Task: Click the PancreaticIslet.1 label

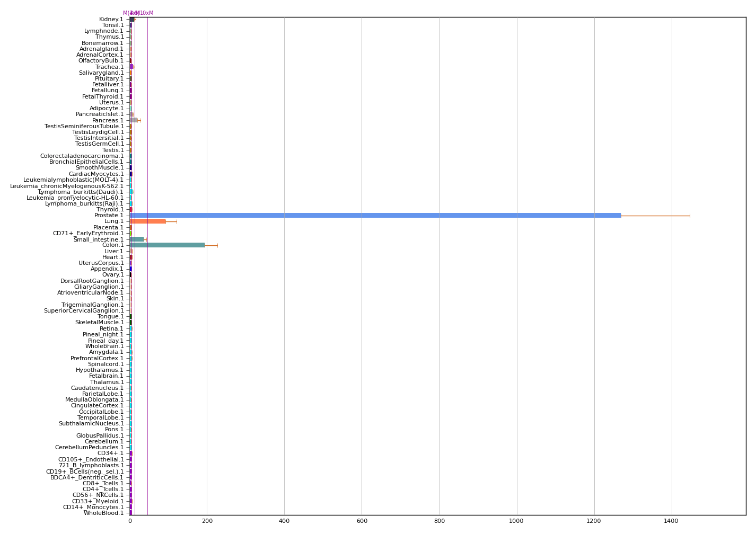Action: tap(100, 114)
